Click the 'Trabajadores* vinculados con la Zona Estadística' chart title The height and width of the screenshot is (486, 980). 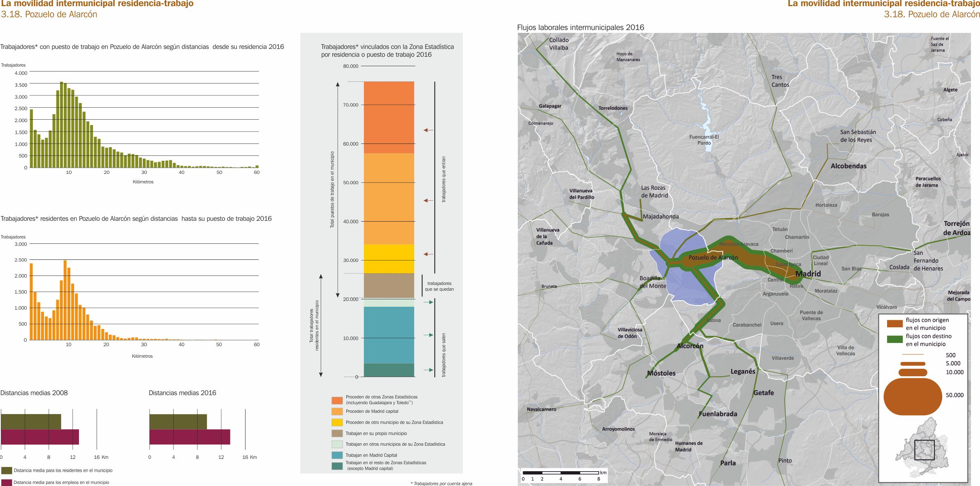387,51
